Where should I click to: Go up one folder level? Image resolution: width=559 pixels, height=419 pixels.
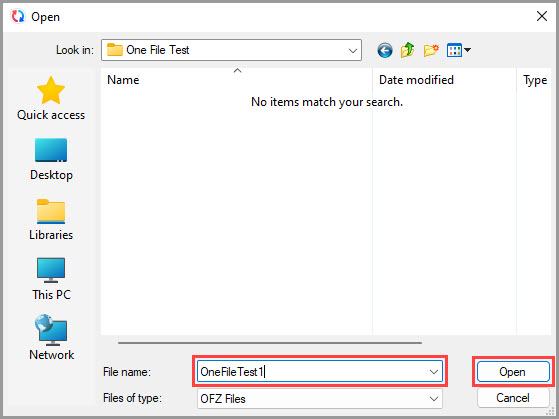pyautogui.click(x=407, y=50)
